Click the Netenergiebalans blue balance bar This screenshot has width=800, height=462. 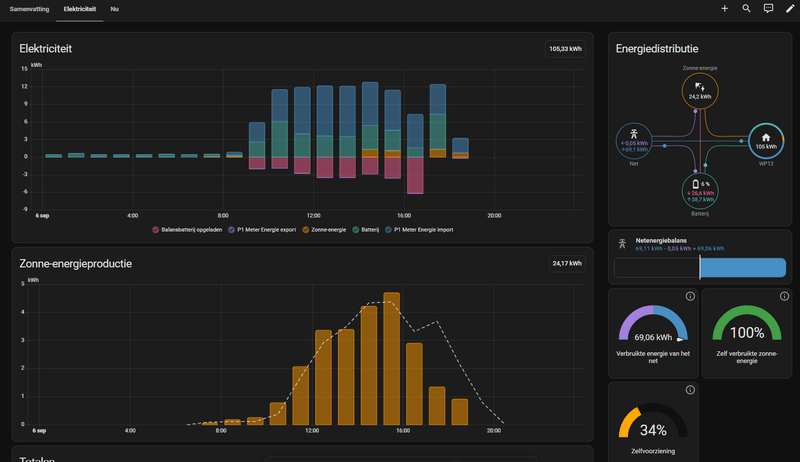click(743, 268)
